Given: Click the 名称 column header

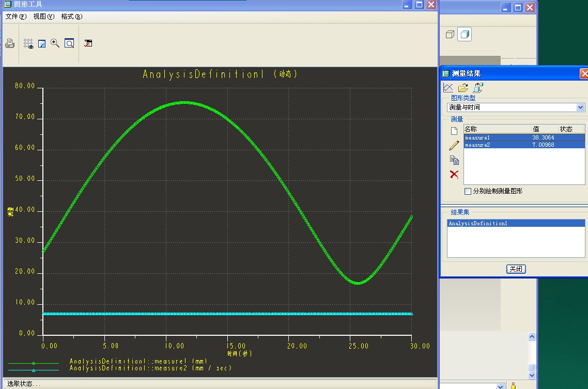Looking at the screenshot, I should [x=498, y=129].
